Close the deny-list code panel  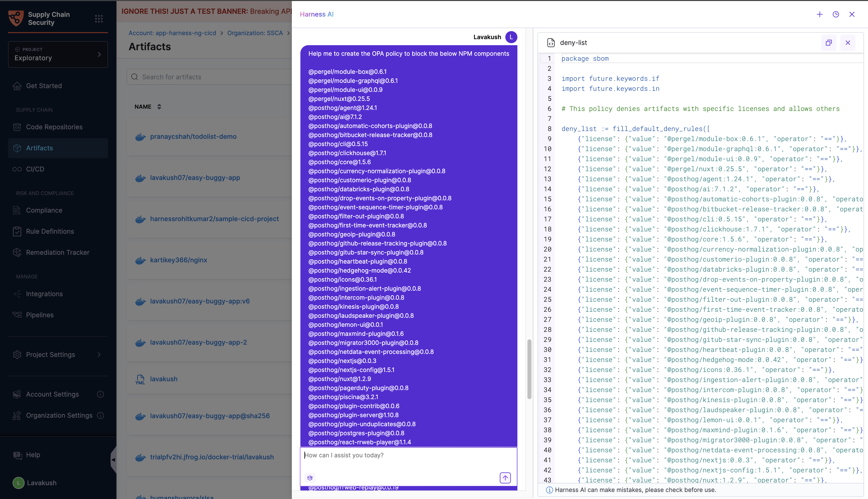(848, 43)
